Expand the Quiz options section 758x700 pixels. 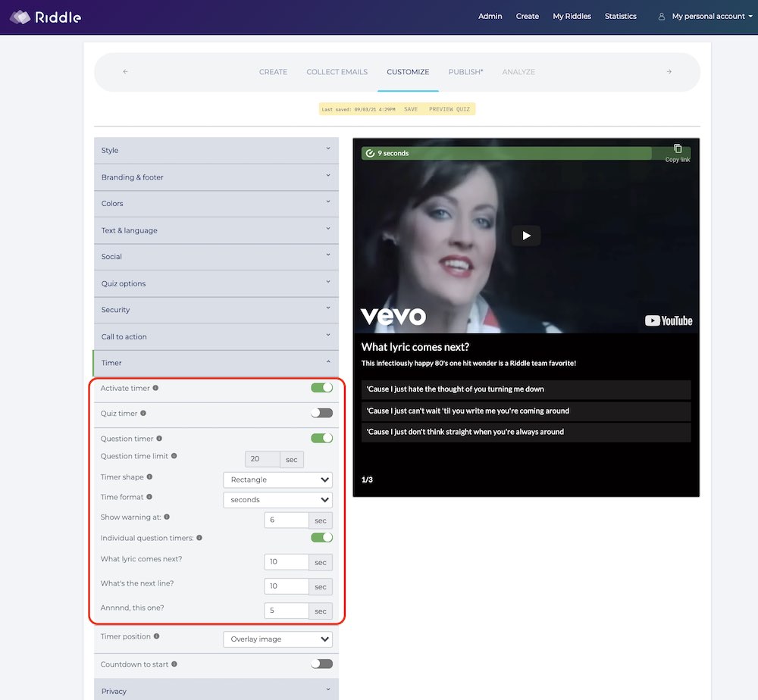pyautogui.click(x=216, y=283)
